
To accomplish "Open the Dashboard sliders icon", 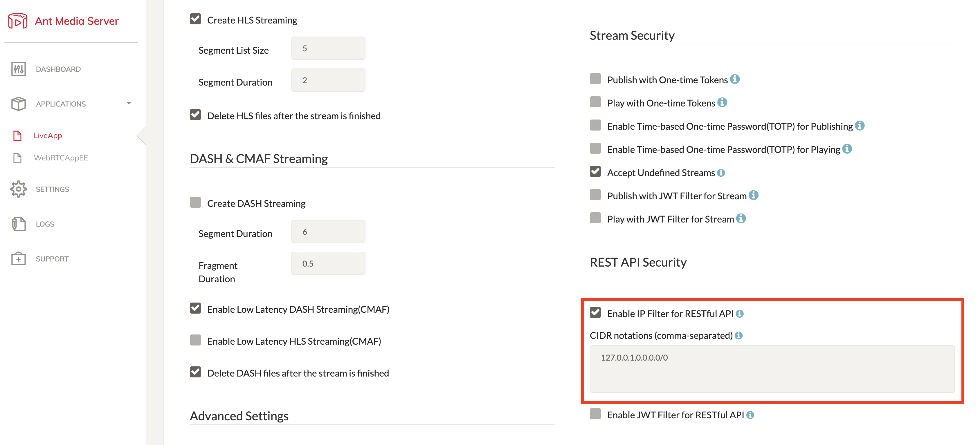I will pyautogui.click(x=18, y=69).
